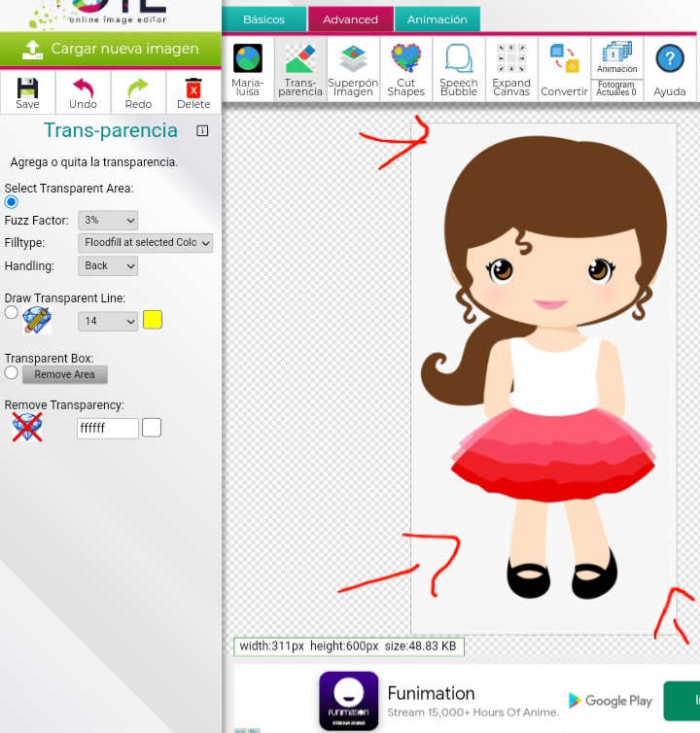Click the Cargar nueva imagen button
Image resolution: width=700 pixels, height=733 pixels.
111,49
